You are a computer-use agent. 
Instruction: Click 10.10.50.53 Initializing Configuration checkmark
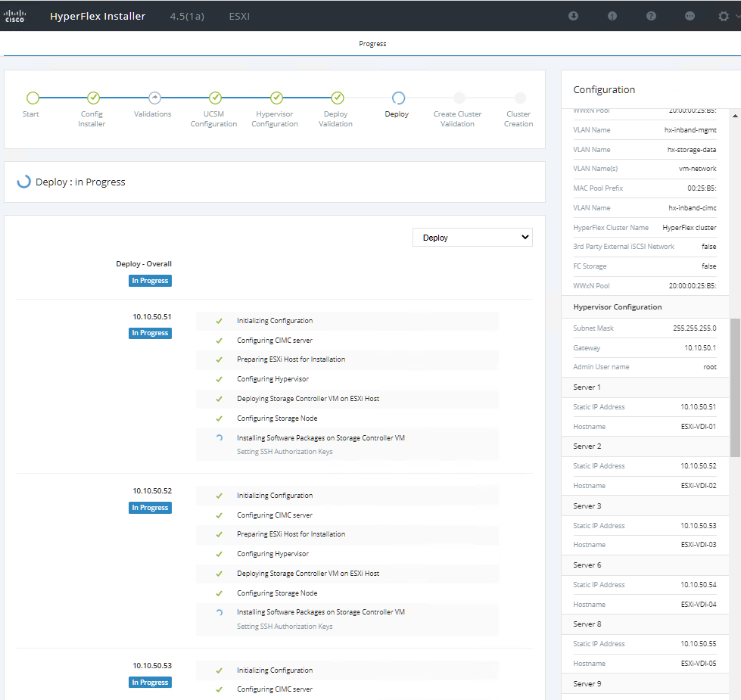[219, 670]
